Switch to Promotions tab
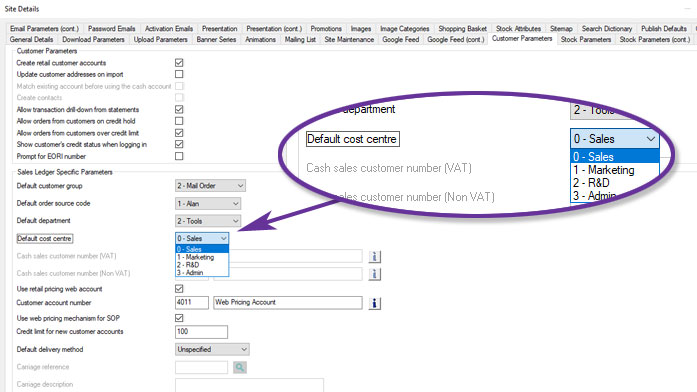Image resolution: width=697 pixels, height=392 pixels. [326, 28]
